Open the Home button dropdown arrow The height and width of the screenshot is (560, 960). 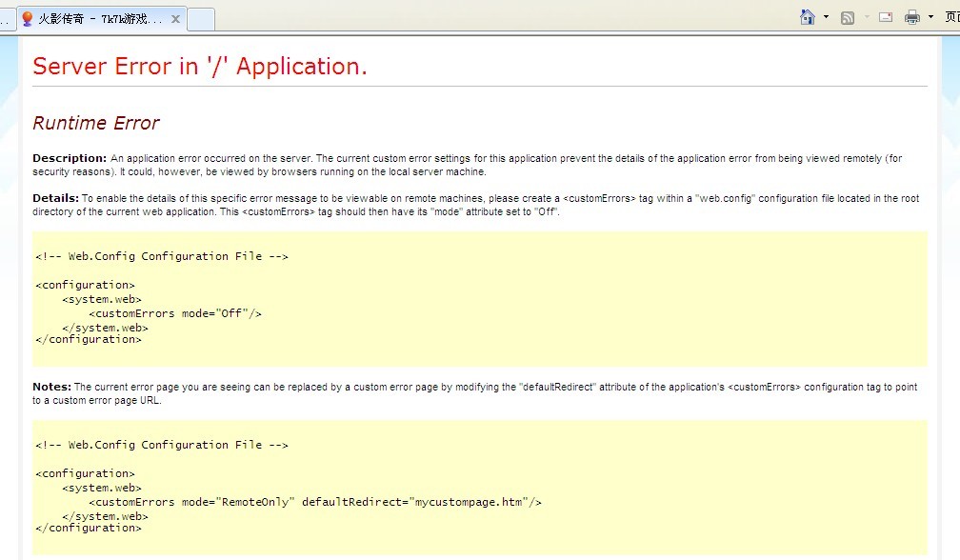pos(826,17)
